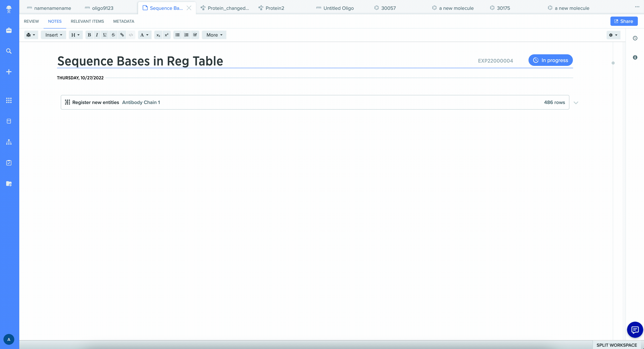Switch to the METADATA tab

coord(124,21)
